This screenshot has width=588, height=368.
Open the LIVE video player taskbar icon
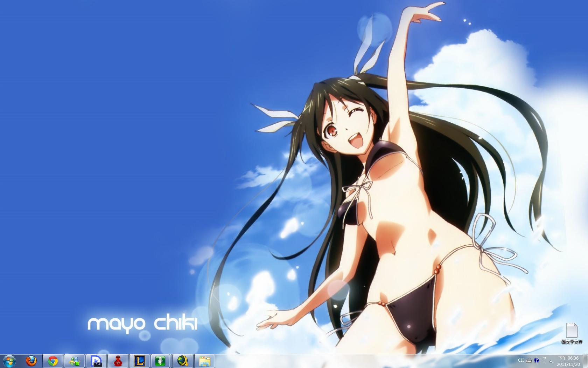(x=96, y=361)
